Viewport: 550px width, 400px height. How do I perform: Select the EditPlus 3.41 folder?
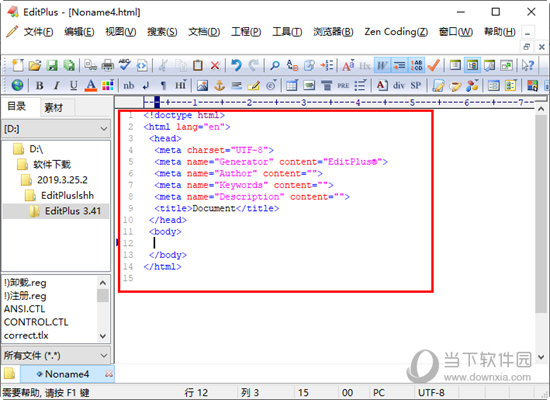pyautogui.click(x=73, y=211)
